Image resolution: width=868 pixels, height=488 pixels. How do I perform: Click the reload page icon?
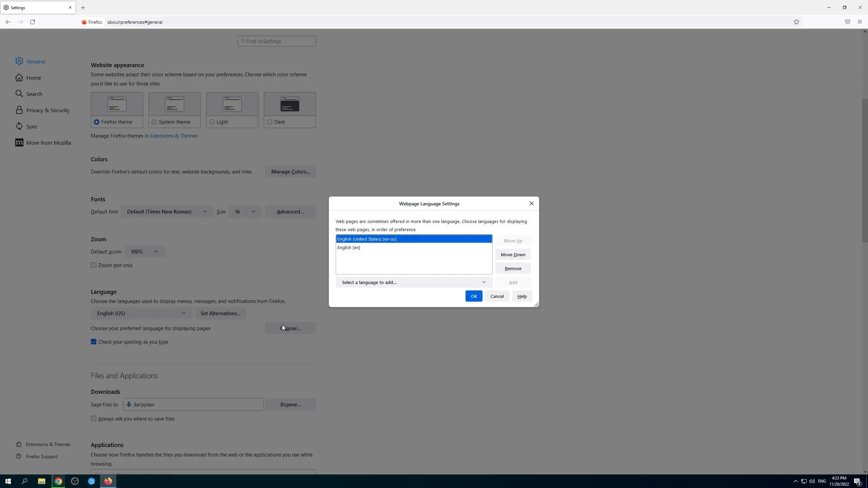pos(33,22)
